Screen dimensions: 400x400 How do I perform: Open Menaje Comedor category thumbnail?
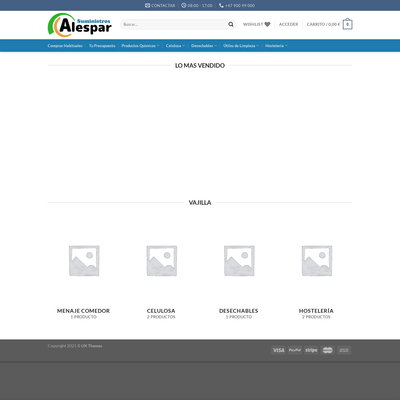point(84,261)
